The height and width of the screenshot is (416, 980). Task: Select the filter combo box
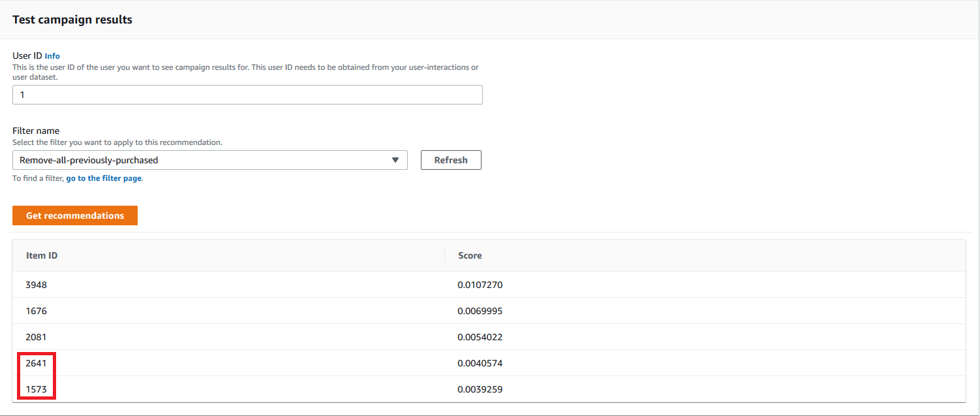click(209, 160)
